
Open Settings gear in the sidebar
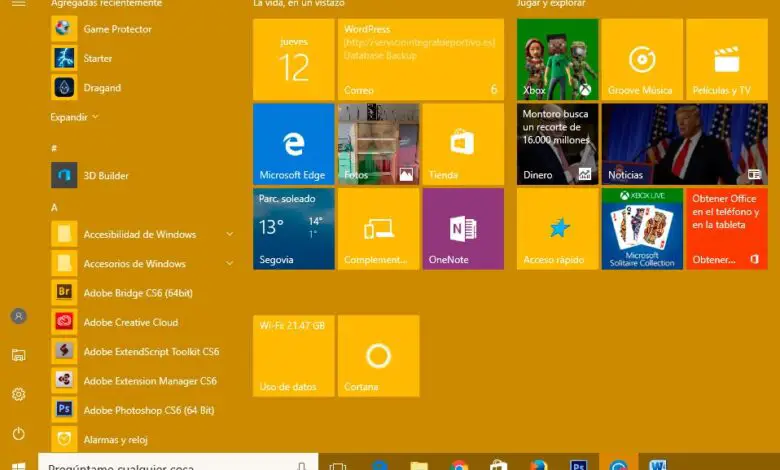point(18,394)
